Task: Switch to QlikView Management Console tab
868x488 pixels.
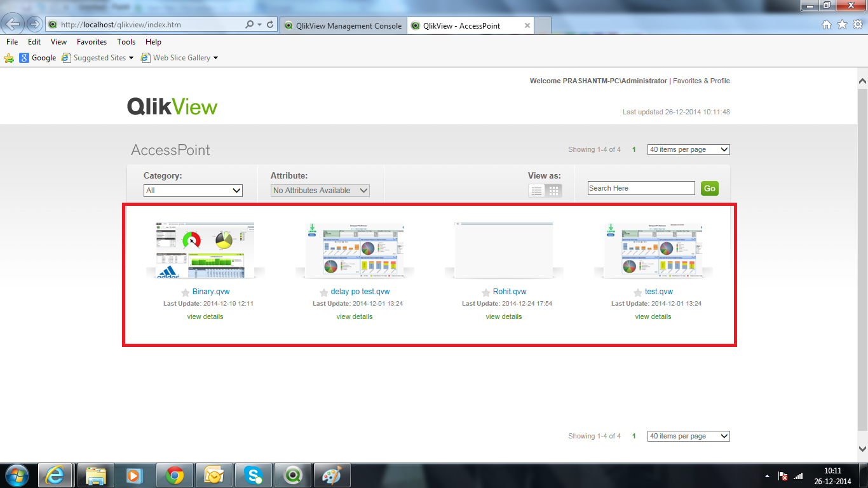Action: tap(342, 26)
